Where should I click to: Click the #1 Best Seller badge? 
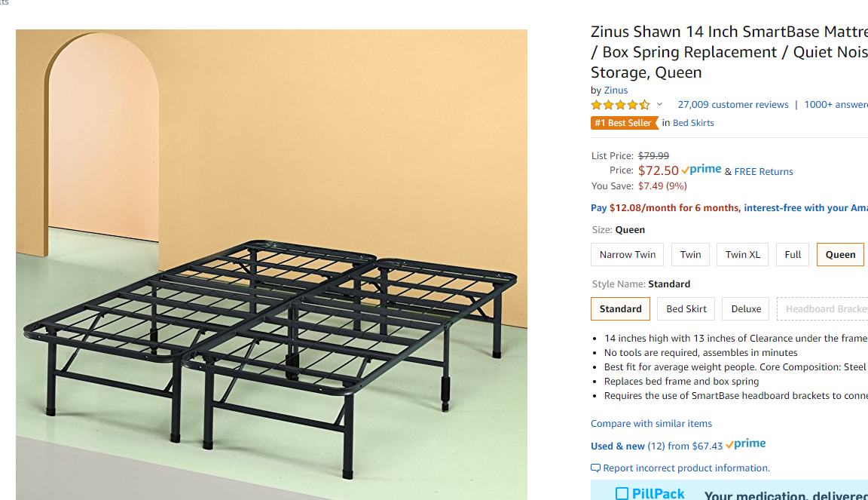point(624,123)
